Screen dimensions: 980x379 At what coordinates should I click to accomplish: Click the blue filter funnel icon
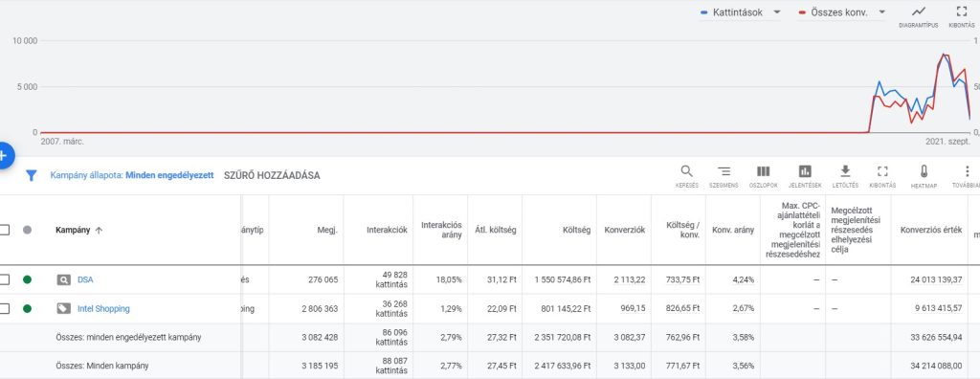pos(32,176)
